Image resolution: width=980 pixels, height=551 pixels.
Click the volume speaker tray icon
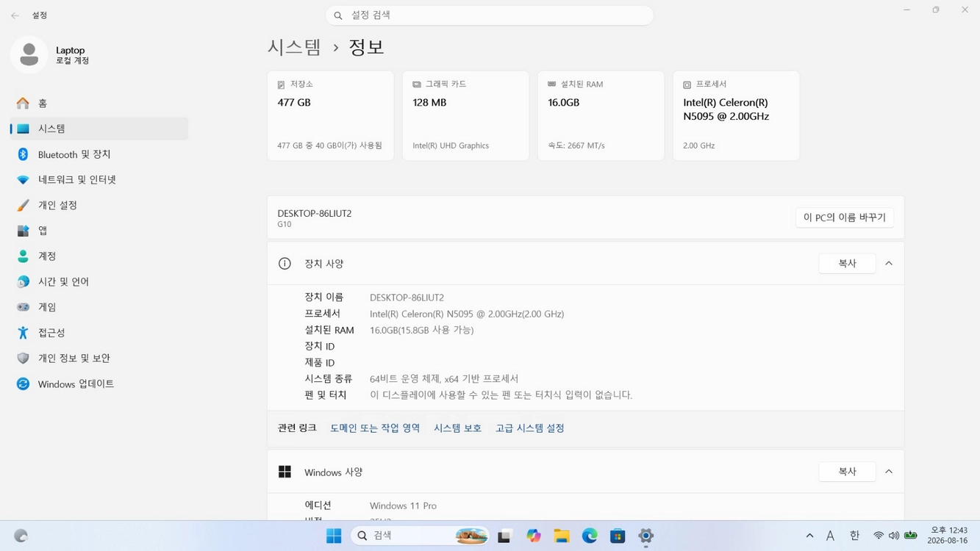pyautogui.click(x=893, y=536)
